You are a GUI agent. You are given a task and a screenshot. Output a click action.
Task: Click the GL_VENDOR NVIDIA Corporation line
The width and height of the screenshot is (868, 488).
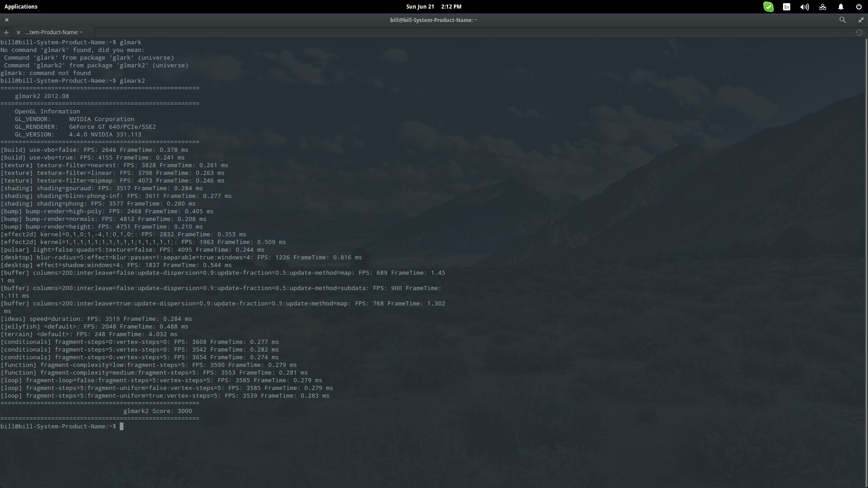point(75,119)
